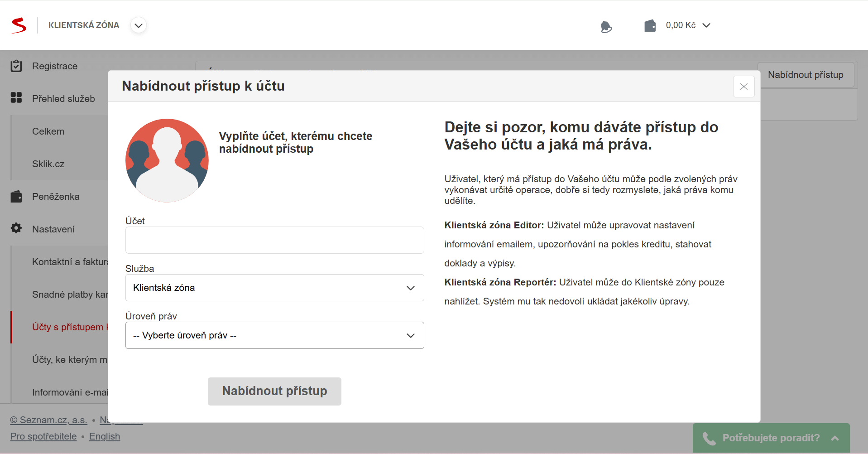The height and width of the screenshot is (454, 868).
Task: Open the Služba dropdown
Action: click(274, 288)
